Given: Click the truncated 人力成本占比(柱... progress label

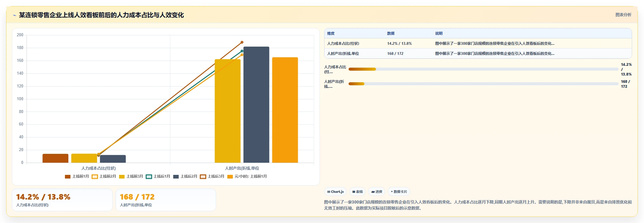Looking at the screenshot, I should [x=335, y=69].
